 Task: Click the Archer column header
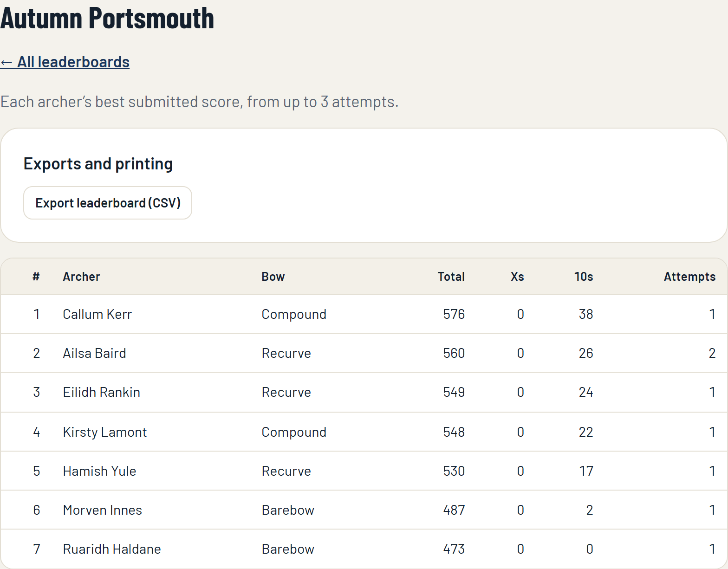click(81, 277)
